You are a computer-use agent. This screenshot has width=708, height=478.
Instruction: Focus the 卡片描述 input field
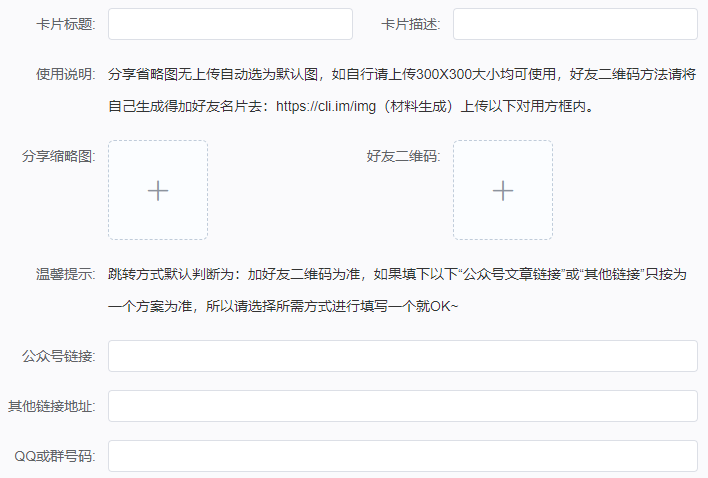[x=575, y=24]
